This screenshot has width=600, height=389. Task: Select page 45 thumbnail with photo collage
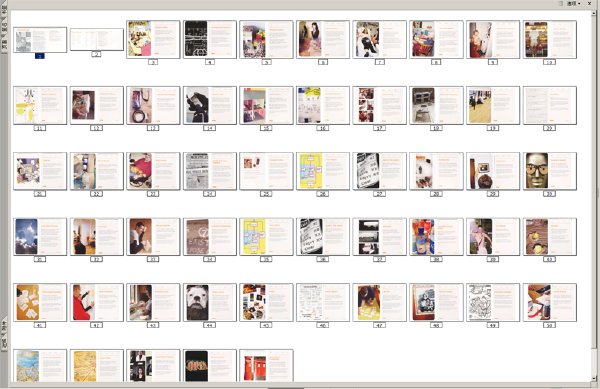[x=266, y=302]
